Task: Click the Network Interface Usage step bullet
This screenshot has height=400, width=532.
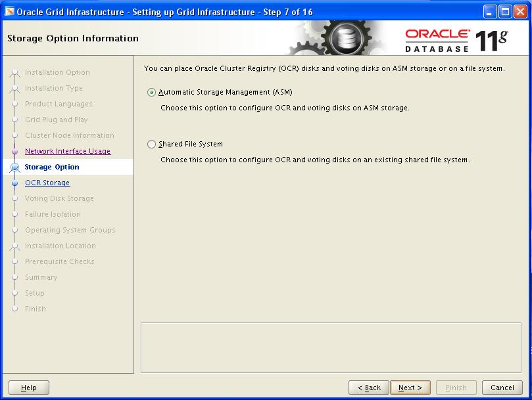Action: tap(14, 152)
